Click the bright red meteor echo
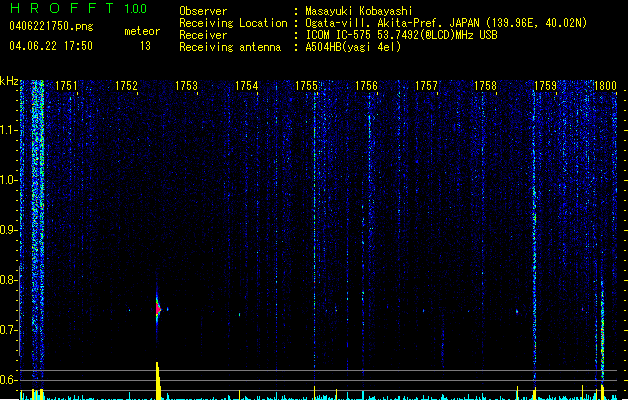Viewport: 629px width, 400px height. (158, 309)
